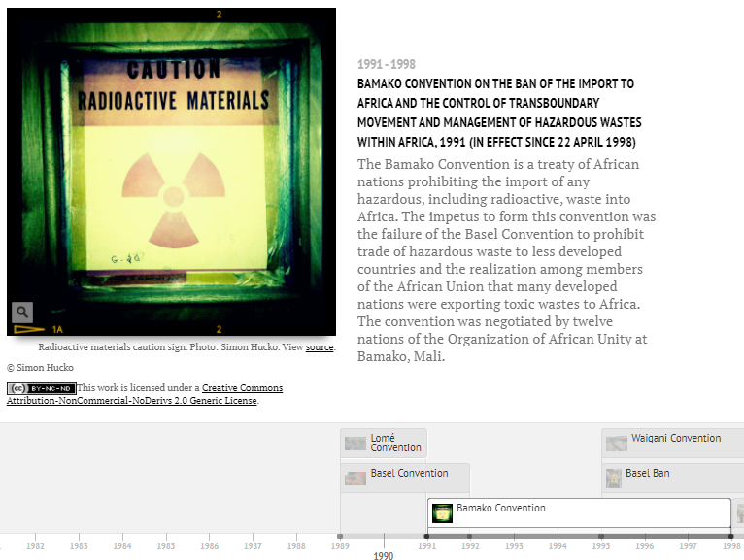Click the Waigani Convention thumbnail icon
The height and width of the screenshot is (560, 744).
(617, 444)
